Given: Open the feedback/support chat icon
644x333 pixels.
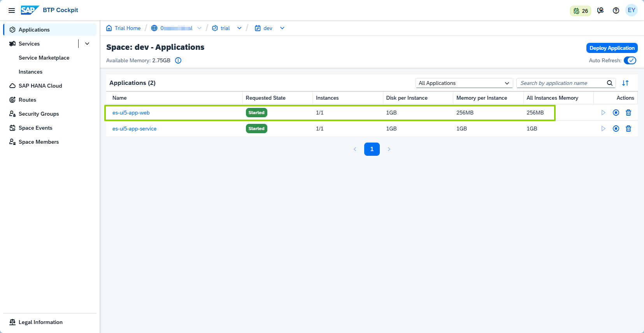Looking at the screenshot, I should click(600, 11).
